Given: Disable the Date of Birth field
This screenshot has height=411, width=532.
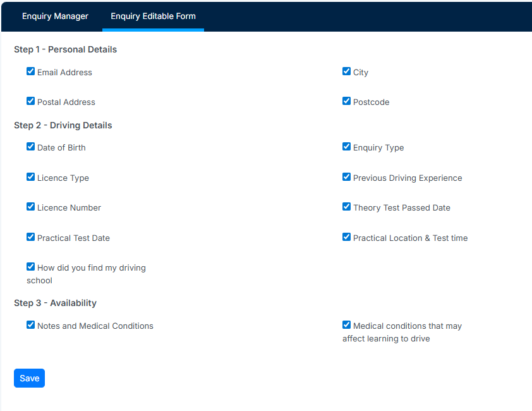Looking at the screenshot, I should click(30, 147).
